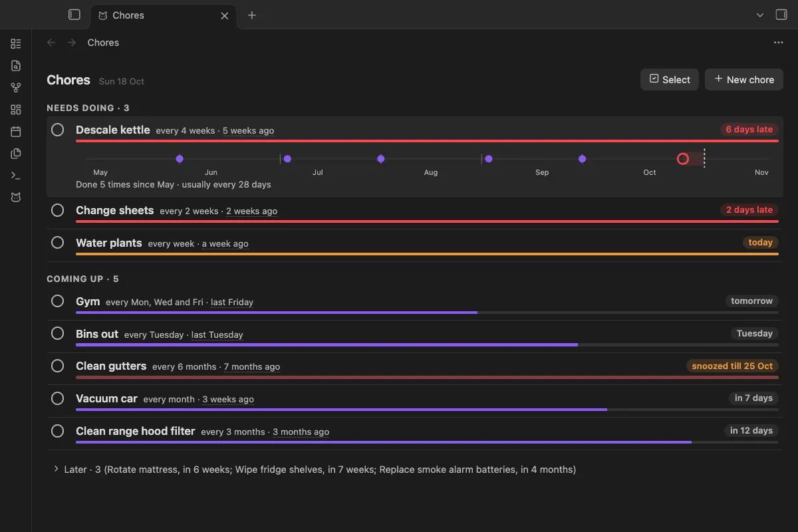Click the 'NEEDS DOING · 3' heading
This screenshot has height=532, width=798.
(x=88, y=108)
